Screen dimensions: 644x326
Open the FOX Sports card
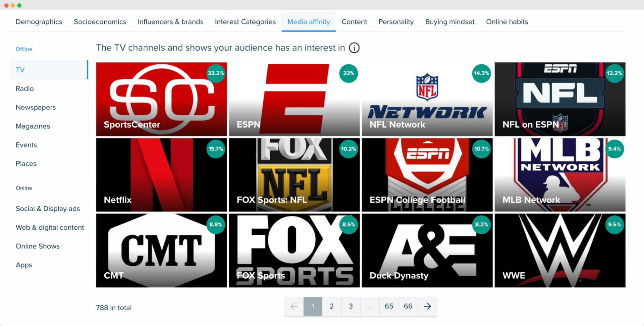[x=294, y=251]
